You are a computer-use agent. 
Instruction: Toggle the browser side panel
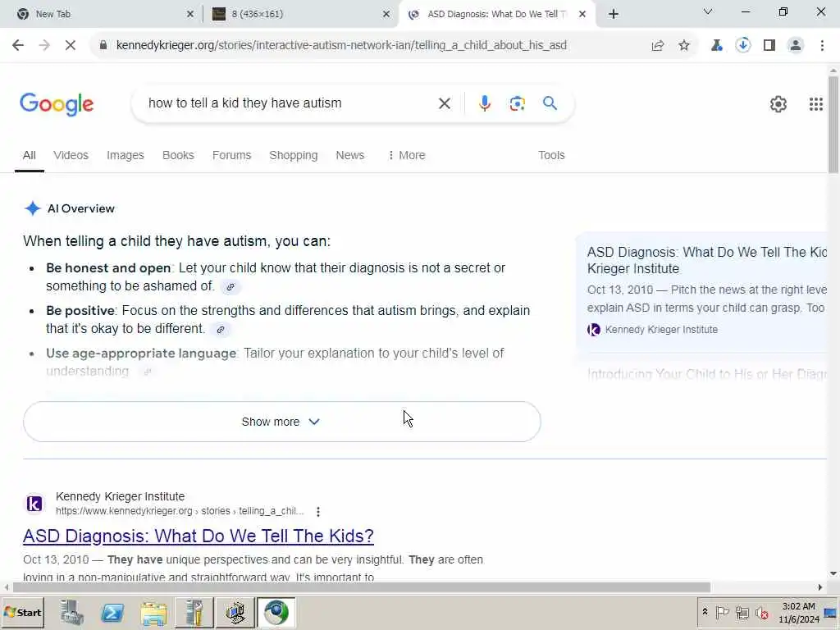769,46
